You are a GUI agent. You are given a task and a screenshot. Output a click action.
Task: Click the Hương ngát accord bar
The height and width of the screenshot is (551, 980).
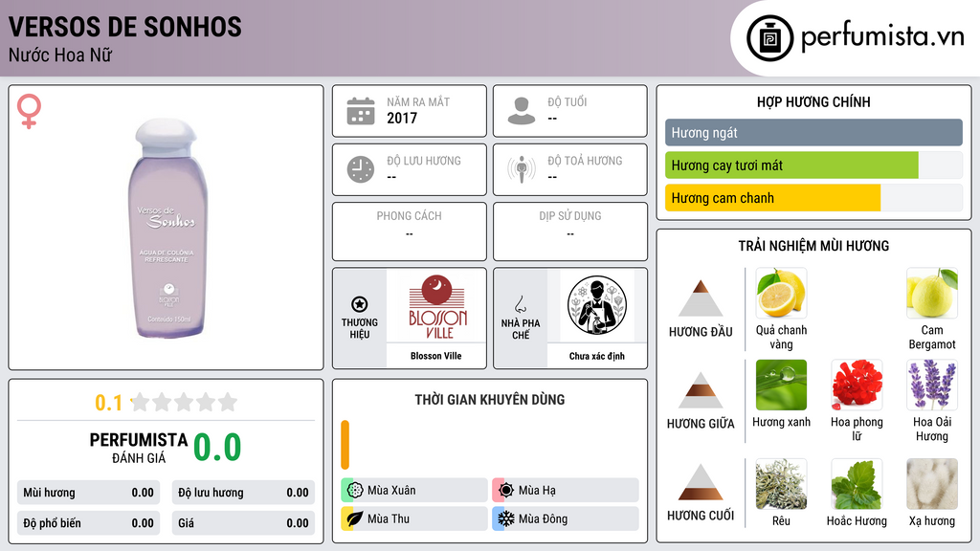coord(813,132)
